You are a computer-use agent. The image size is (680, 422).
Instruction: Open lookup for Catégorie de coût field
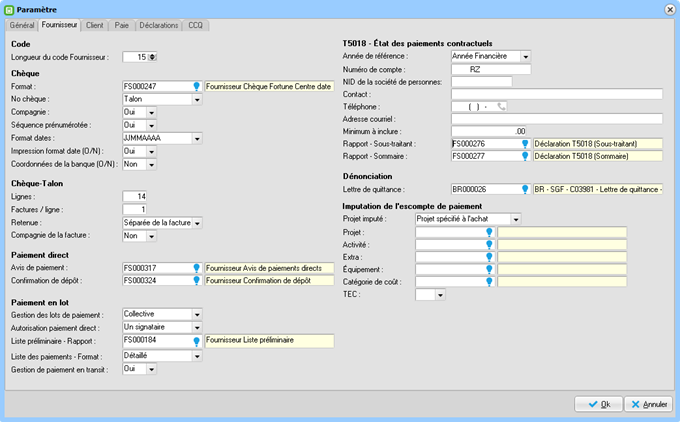[x=489, y=282]
